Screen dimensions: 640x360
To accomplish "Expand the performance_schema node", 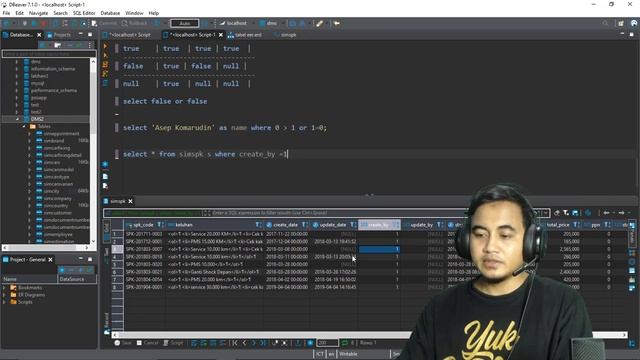I will pos(17,90).
